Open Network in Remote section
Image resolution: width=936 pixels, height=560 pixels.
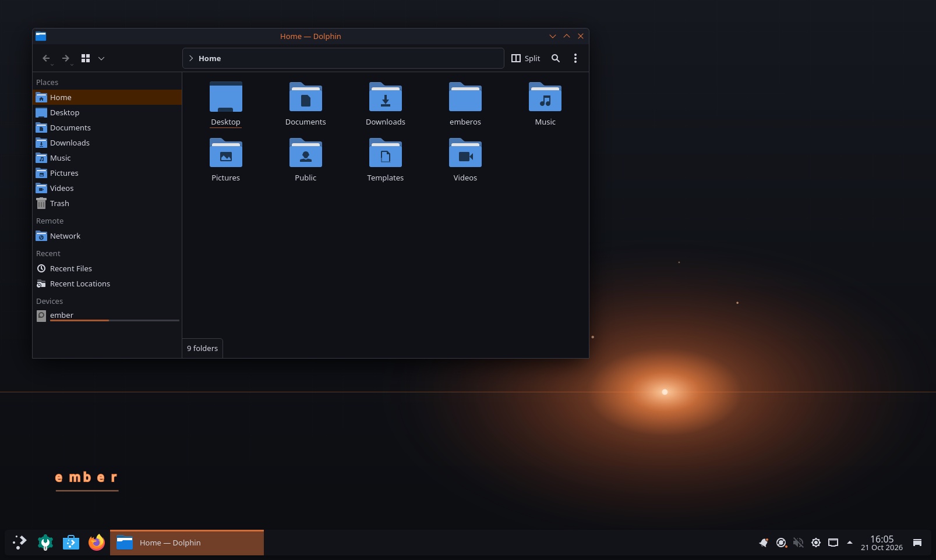107,236
